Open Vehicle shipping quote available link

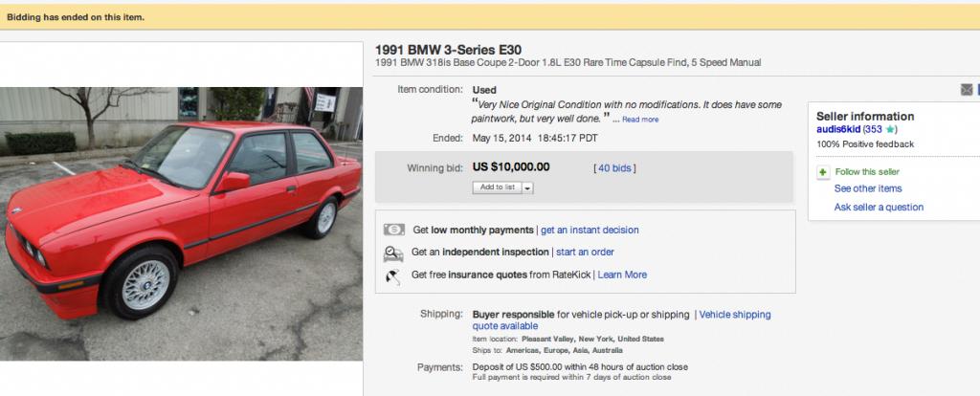click(621, 320)
